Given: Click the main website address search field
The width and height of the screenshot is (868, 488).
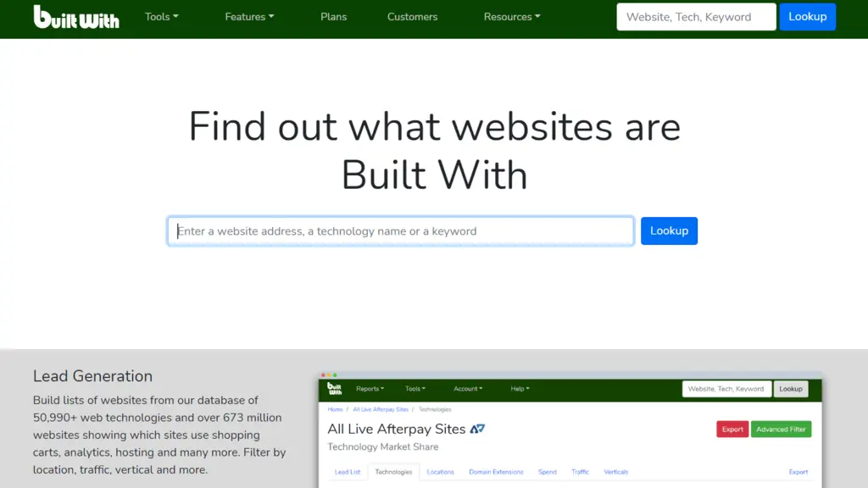Looking at the screenshot, I should [400, 230].
